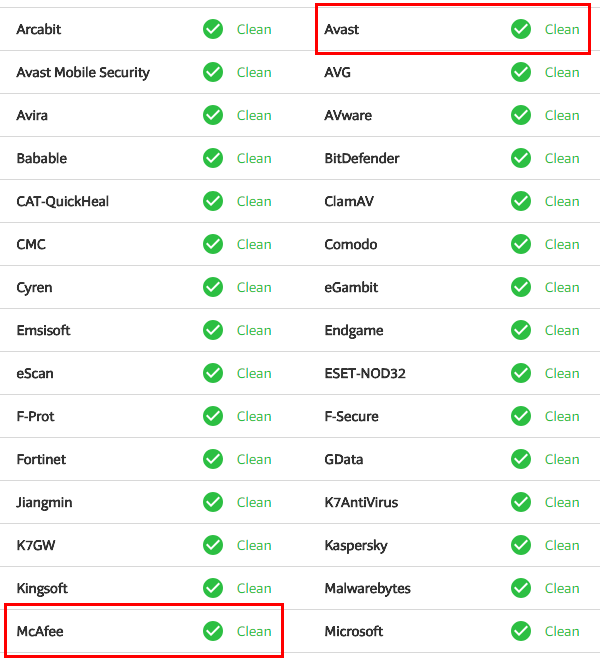Click the green checkmark icon beside Avast
The height and width of the screenshot is (661, 600).
pyautogui.click(x=521, y=29)
